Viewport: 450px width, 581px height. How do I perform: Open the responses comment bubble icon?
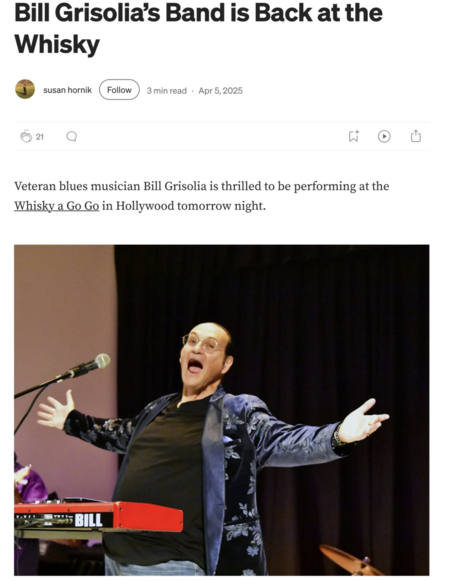72,137
